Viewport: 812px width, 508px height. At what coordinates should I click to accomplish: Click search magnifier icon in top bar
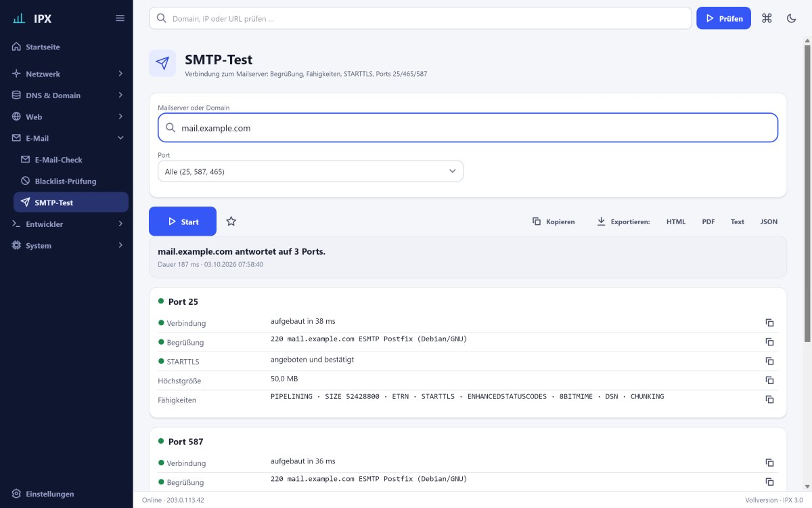162,18
